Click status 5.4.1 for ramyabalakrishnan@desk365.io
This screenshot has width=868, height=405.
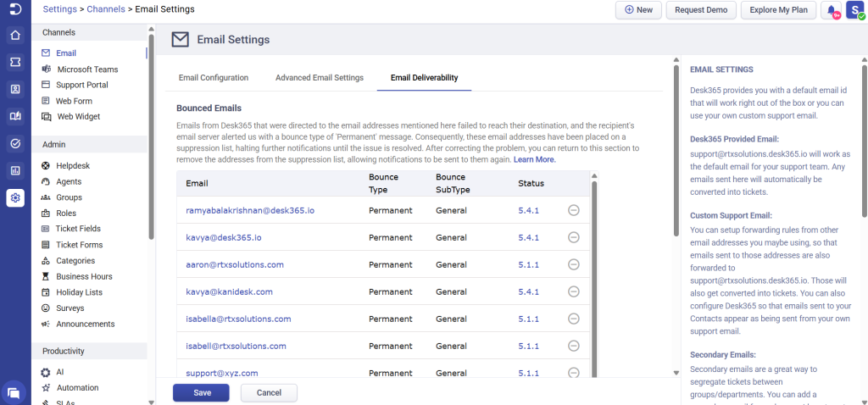[529, 210]
